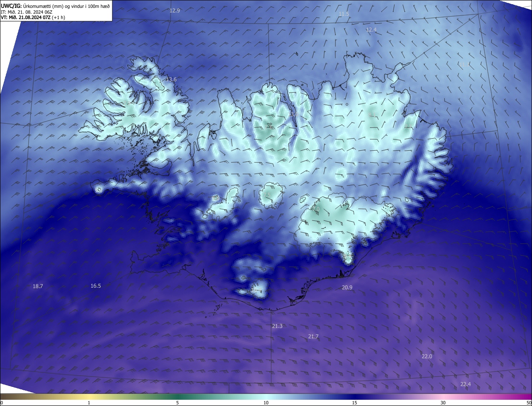Click the valid time line 'VT: Mið. 21.08.2024 07Z (+1 h)'
The image size is (532, 406).
[33, 17]
